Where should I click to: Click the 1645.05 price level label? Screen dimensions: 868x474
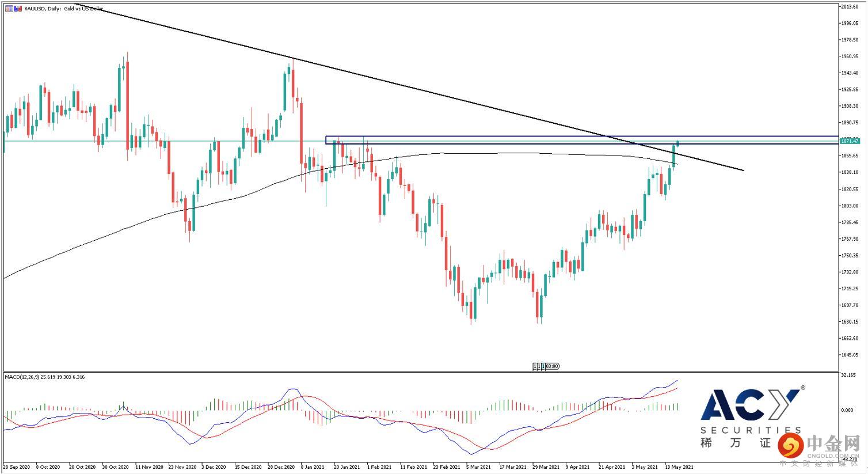850,355
